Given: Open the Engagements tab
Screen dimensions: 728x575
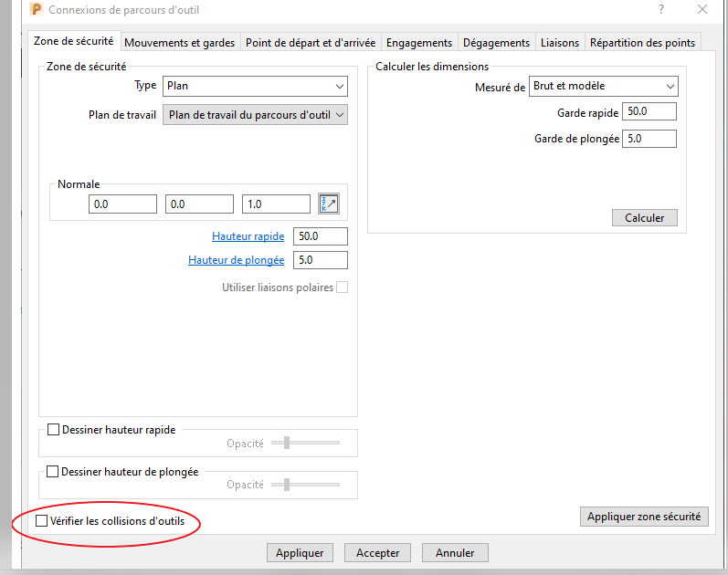Looking at the screenshot, I should pyautogui.click(x=418, y=43).
